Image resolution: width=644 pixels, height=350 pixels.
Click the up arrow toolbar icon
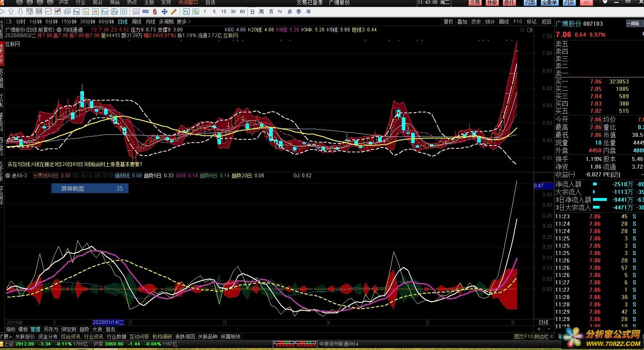coord(11,11)
